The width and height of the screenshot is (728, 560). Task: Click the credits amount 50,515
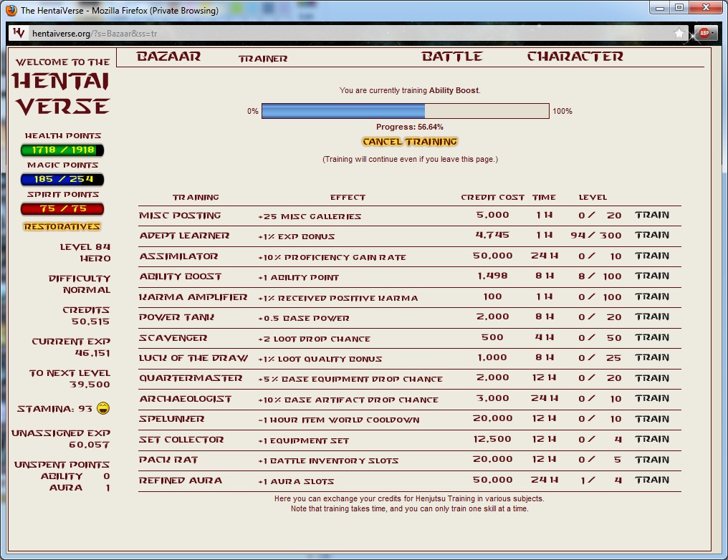pos(90,322)
